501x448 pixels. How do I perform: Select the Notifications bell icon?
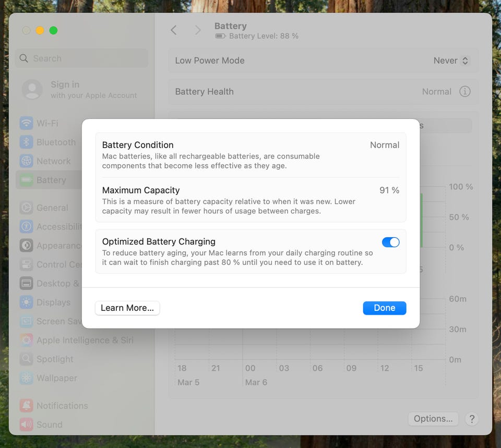(x=26, y=406)
